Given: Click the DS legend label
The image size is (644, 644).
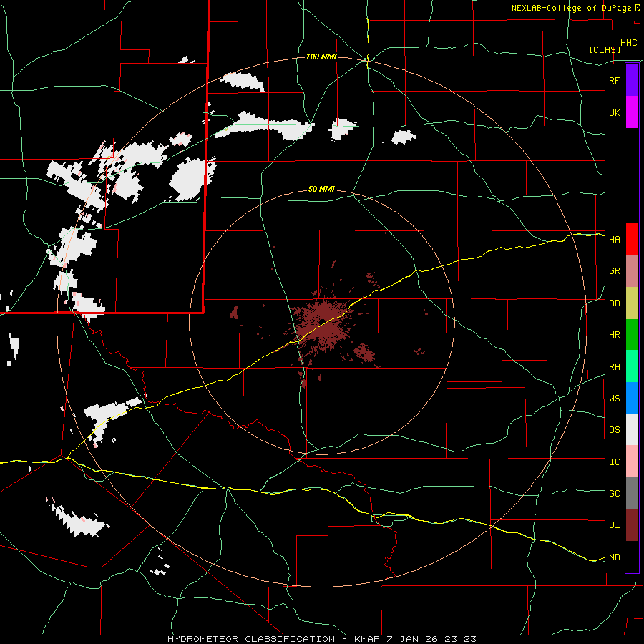Looking at the screenshot, I should tap(614, 430).
